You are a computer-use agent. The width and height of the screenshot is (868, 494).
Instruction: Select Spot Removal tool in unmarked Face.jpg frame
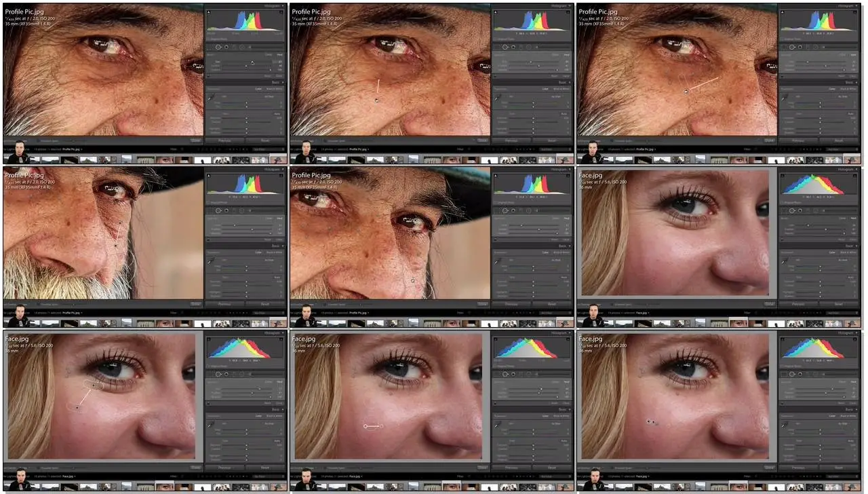click(x=792, y=211)
